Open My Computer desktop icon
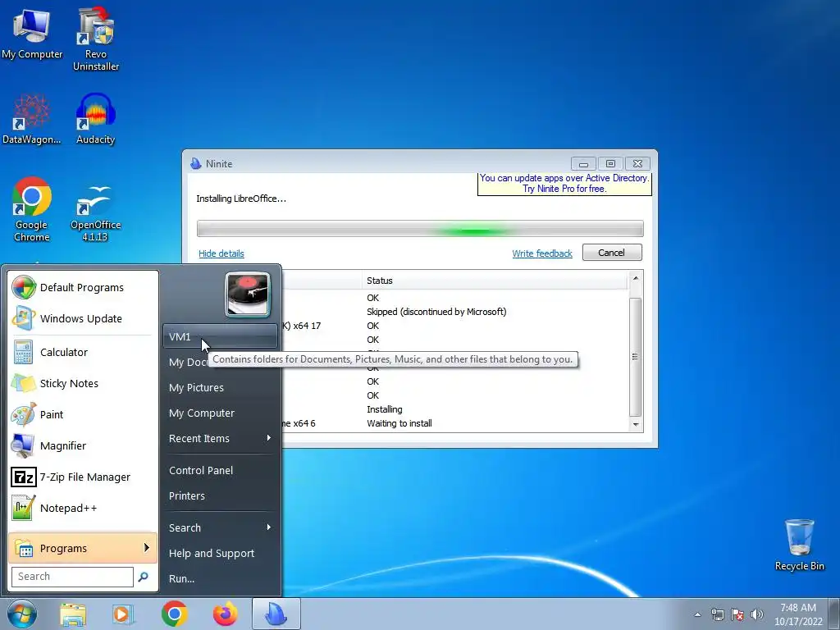Image resolution: width=840 pixels, height=630 pixels. [32, 33]
